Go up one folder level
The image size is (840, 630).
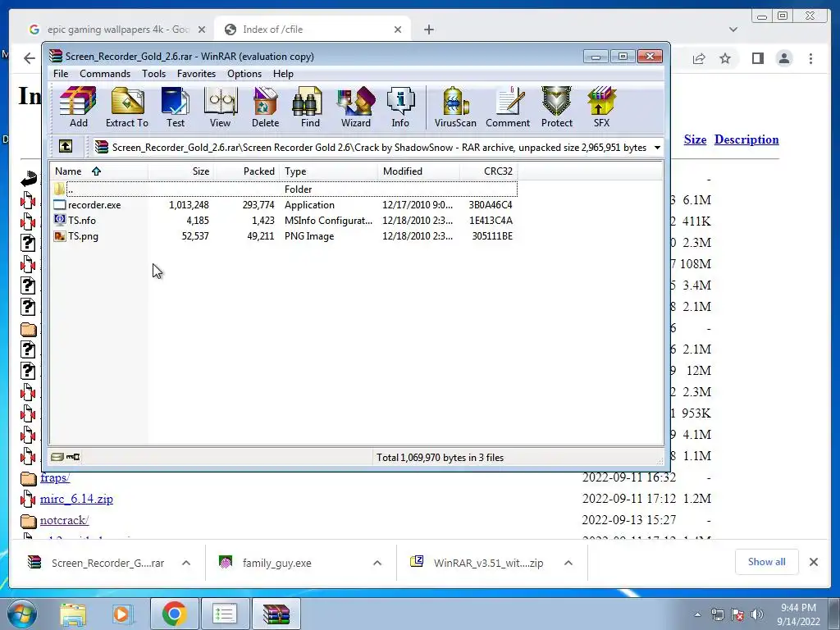pyautogui.click(x=66, y=146)
